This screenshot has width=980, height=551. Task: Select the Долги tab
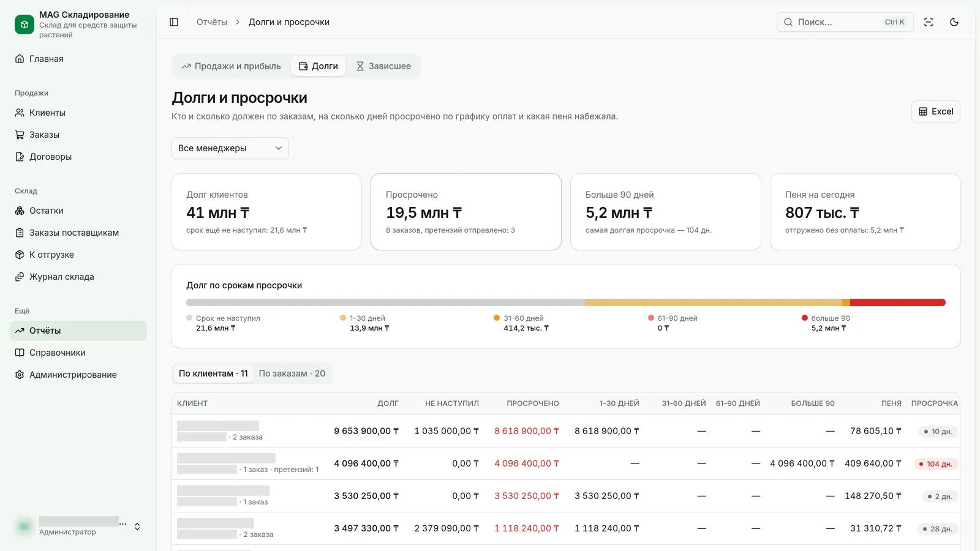coord(318,66)
